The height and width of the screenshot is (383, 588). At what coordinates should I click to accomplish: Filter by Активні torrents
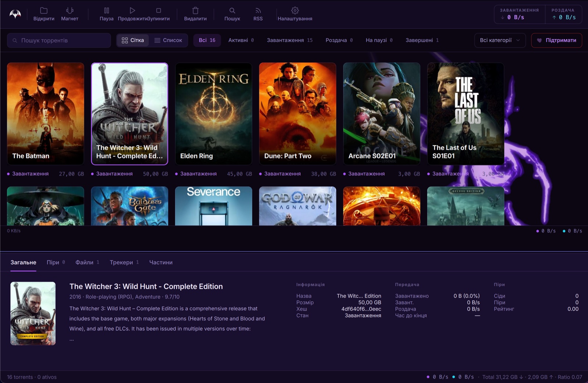pyautogui.click(x=241, y=40)
